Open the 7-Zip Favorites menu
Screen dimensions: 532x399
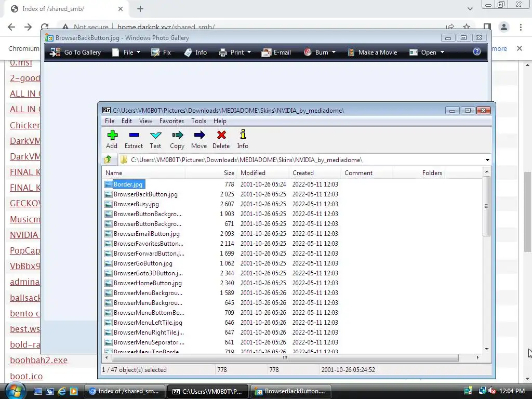click(171, 121)
